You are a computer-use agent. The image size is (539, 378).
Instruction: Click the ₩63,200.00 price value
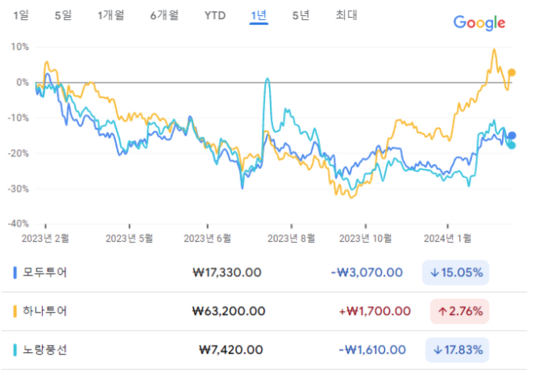point(229,311)
